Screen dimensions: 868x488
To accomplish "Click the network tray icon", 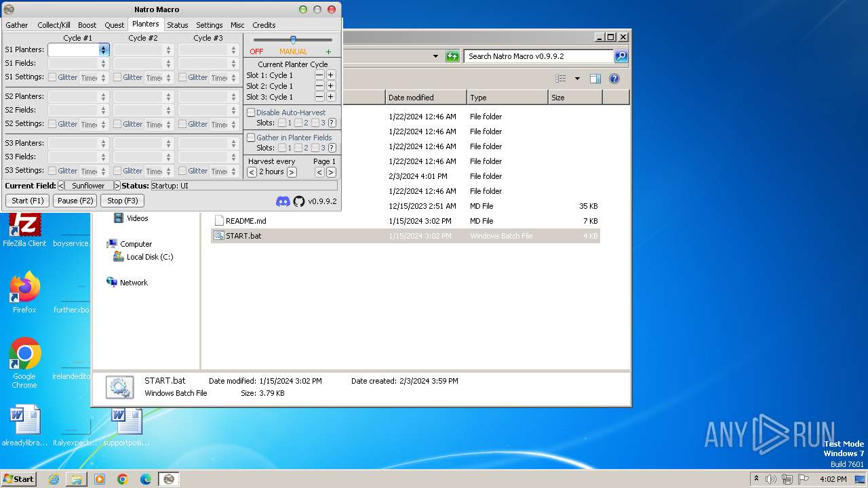I will pos(787,479).
